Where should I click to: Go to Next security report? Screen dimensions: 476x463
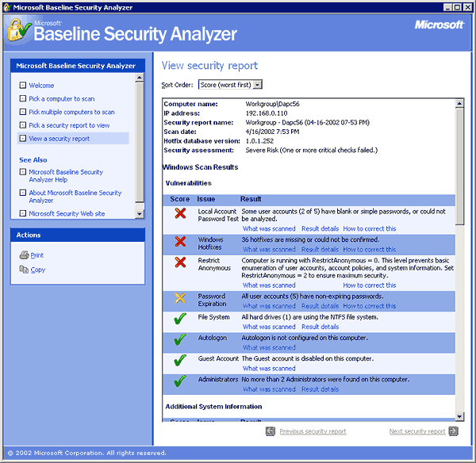417,431
